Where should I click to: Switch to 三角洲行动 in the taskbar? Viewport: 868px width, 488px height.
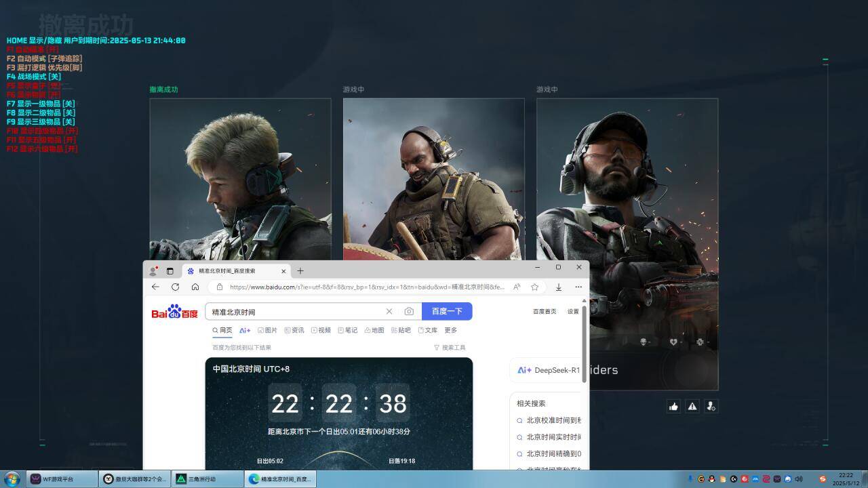(x=206, y=479)
